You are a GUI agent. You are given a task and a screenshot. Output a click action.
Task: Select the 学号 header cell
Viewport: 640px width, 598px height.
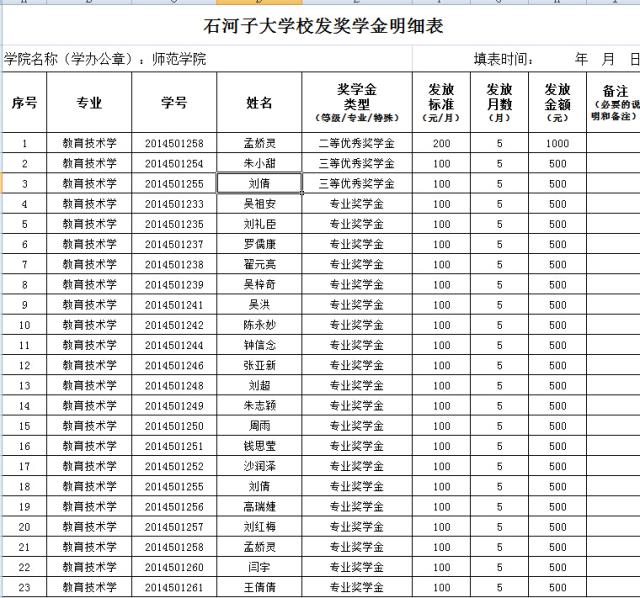[x=174, y=102]
